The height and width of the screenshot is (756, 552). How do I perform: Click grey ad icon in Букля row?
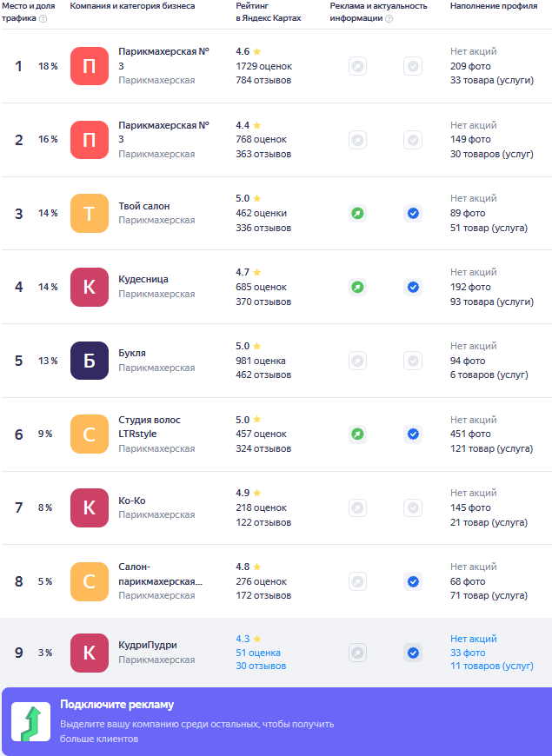tap(357, 361)
